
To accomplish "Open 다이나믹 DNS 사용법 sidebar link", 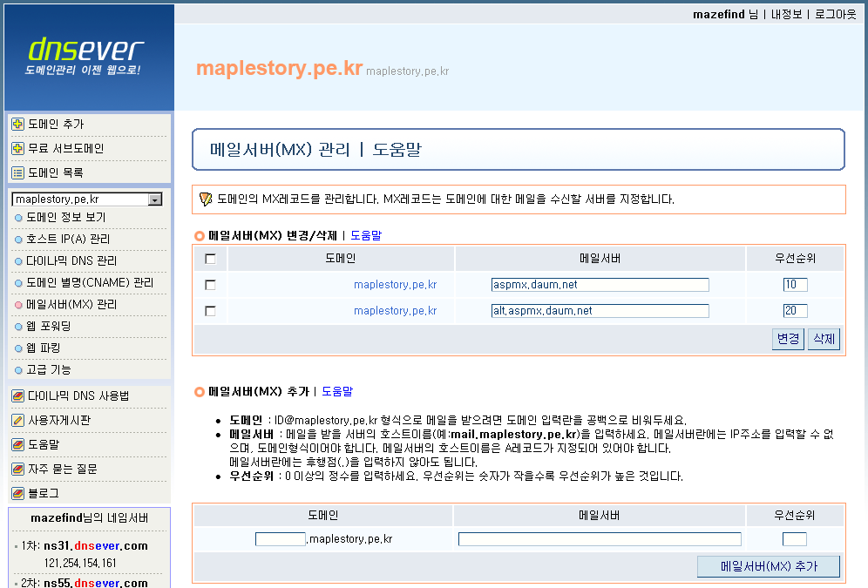I will coord(78,396).
